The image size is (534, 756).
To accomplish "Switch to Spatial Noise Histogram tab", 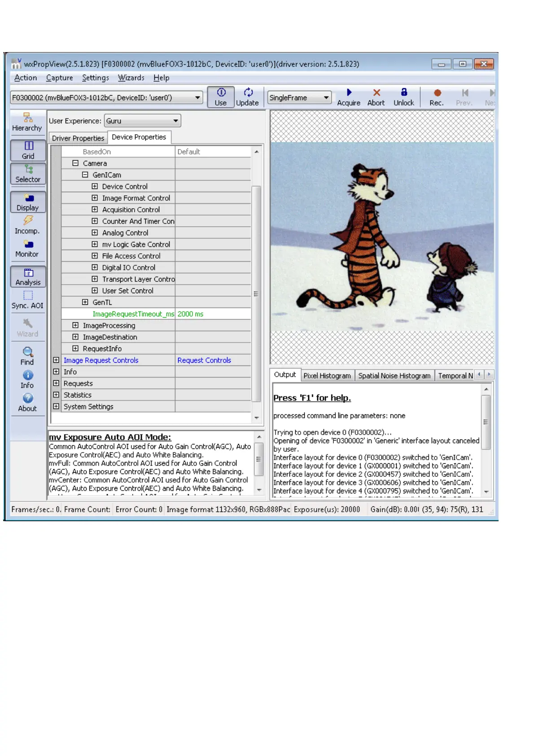I will 394,376.
